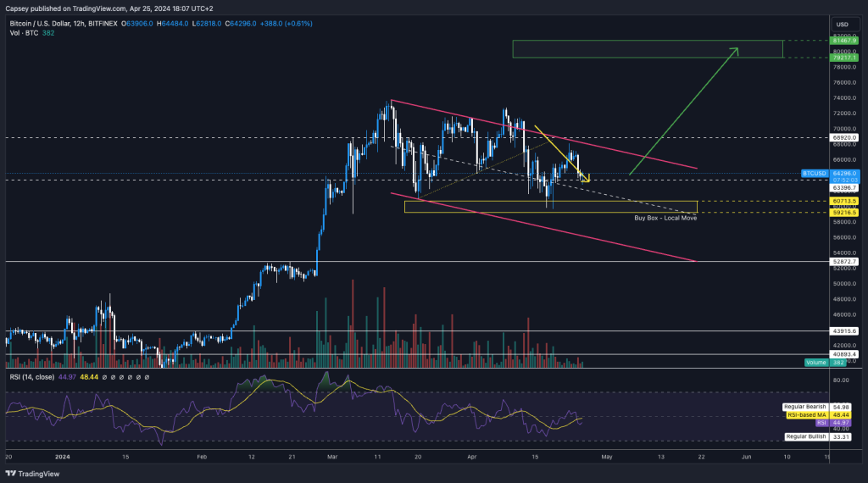Click the low value L62818.0
The image size is (868, 483).
point(207,24)
